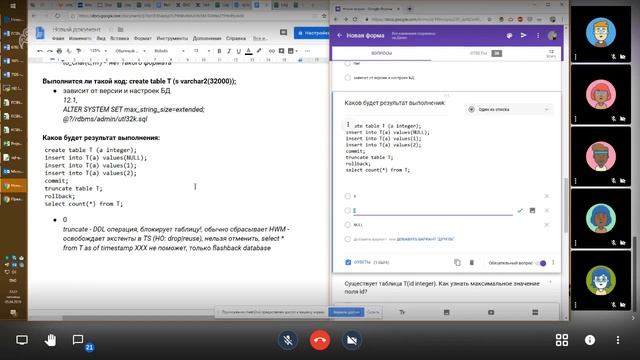Remove the first answer option with X
The height and width of the screenshot is (360, 640).
(547, 196)
